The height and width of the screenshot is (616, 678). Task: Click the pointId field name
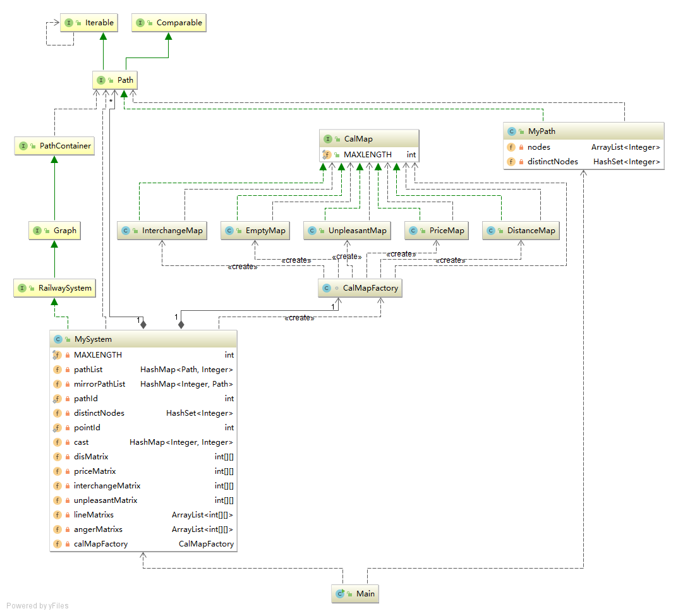87,428
